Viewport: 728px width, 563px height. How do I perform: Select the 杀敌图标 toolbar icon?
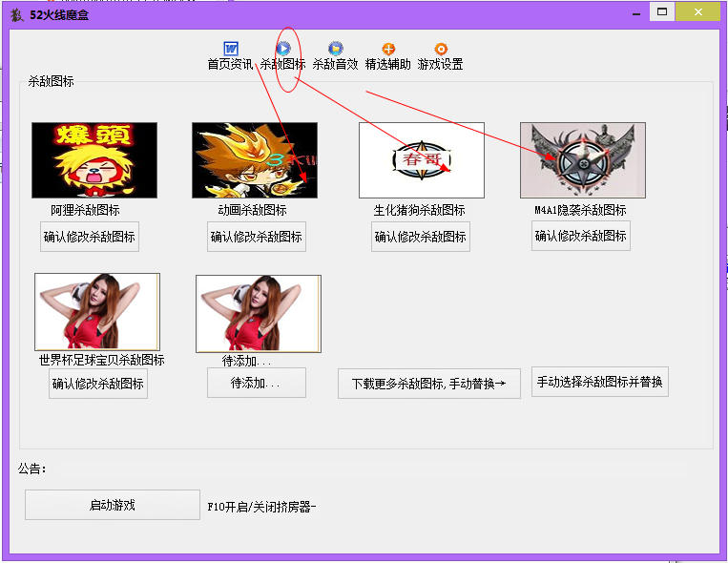coord(283,49)
